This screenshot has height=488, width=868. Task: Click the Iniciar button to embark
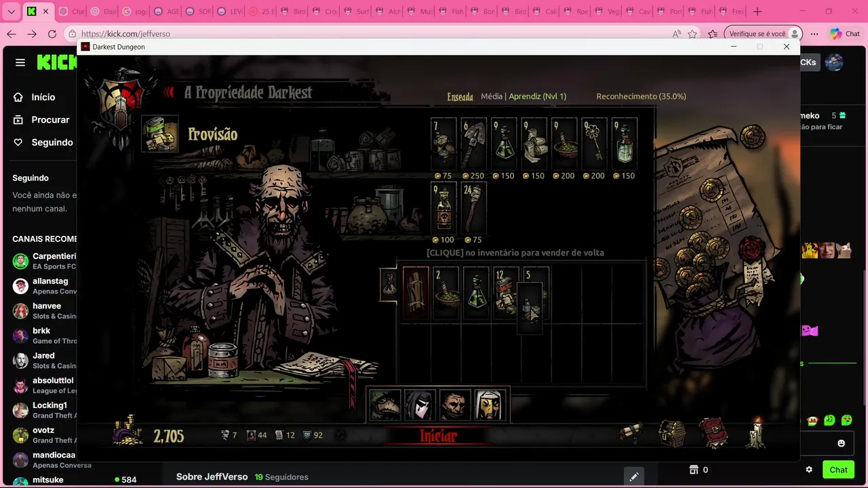click(x=438, y=436)
